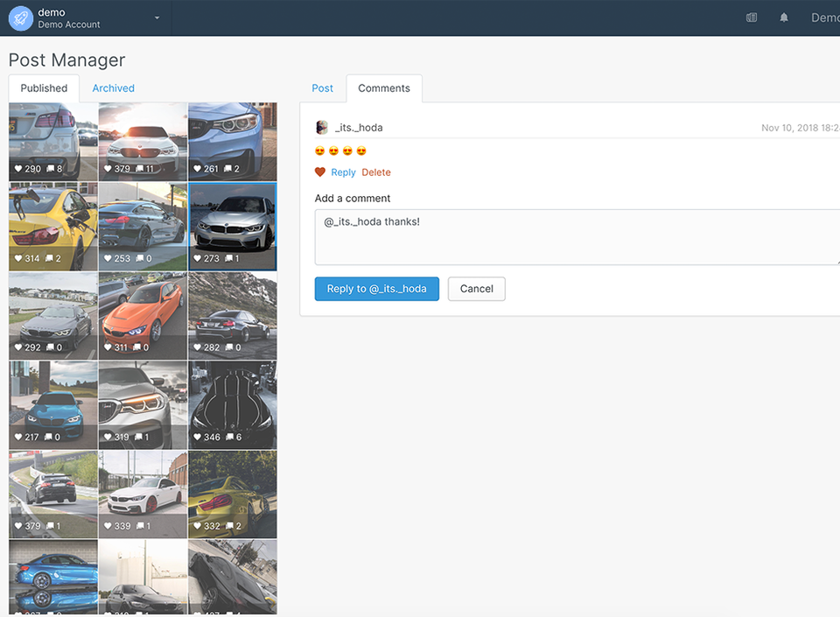Toggle the heart like on _its._hoda comment
Screen dimensions: 840x617
(x=320, y=172)
